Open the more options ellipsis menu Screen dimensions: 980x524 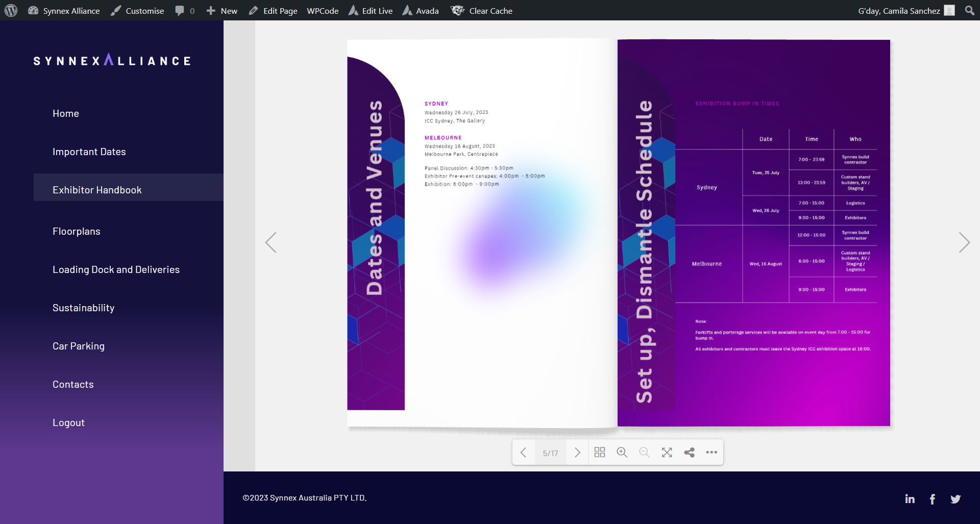click(x=712, y=453)
